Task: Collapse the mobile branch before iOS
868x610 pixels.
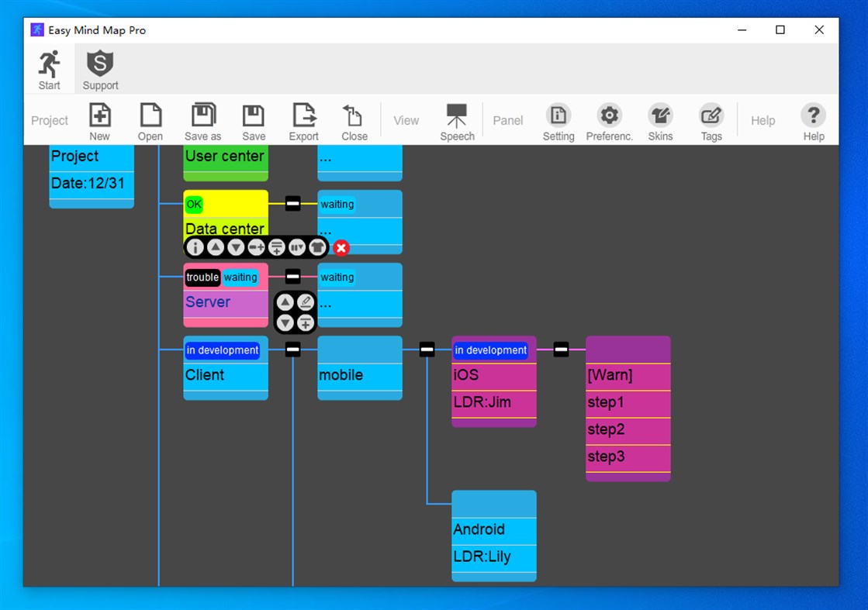Action: pyautogui.click(x=427, y=349)
